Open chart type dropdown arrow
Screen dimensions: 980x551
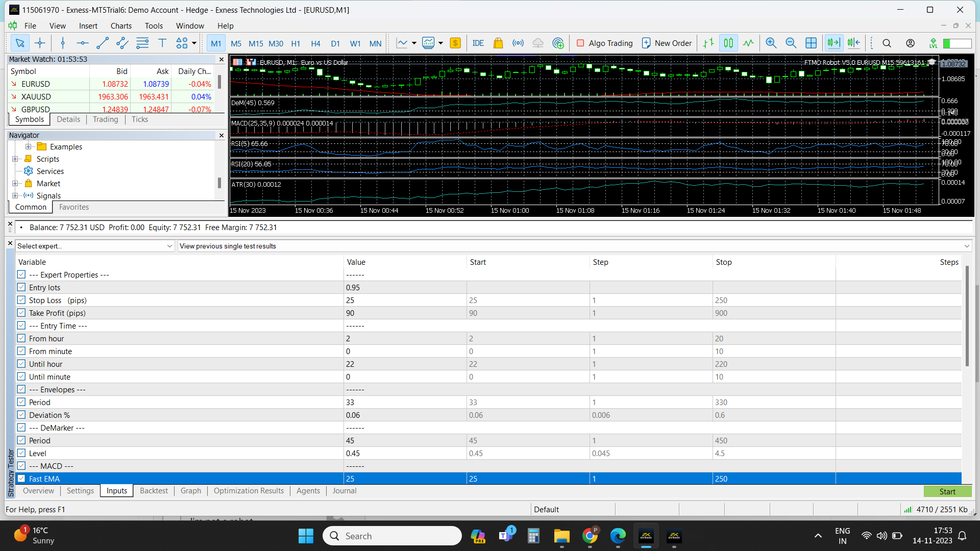point(414,43)
